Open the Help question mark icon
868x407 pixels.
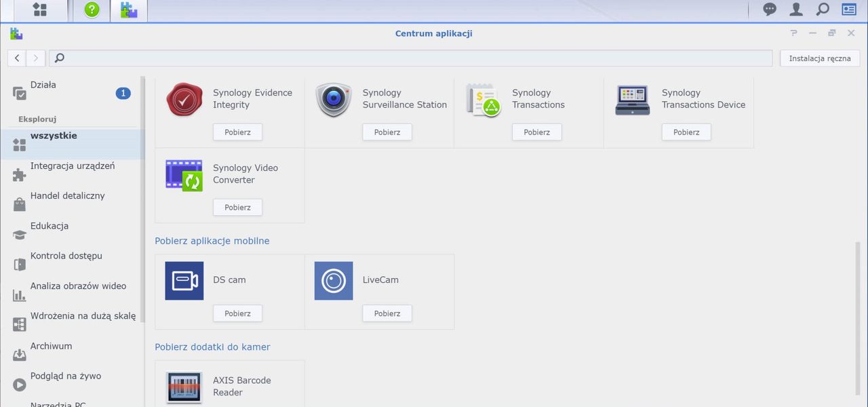pos(92,10)
